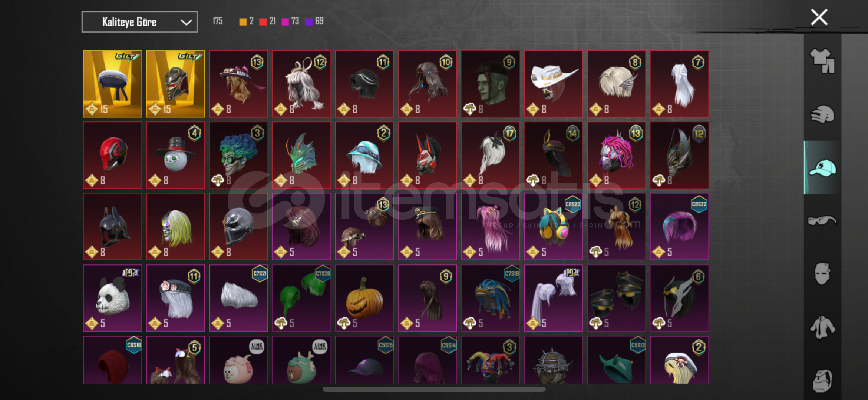
Task: Select the gold knight helmet GILT item
Action: (175, 84)
